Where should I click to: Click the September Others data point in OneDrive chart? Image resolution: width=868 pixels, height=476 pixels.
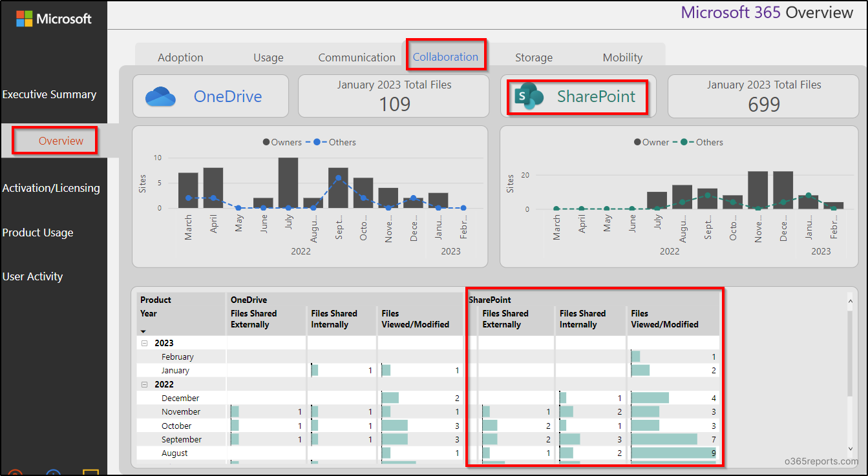pyautogui.click(x=338, y=178)
